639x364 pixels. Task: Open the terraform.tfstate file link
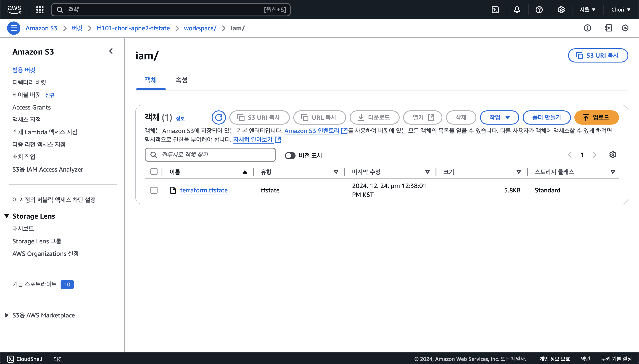[204, 190]
